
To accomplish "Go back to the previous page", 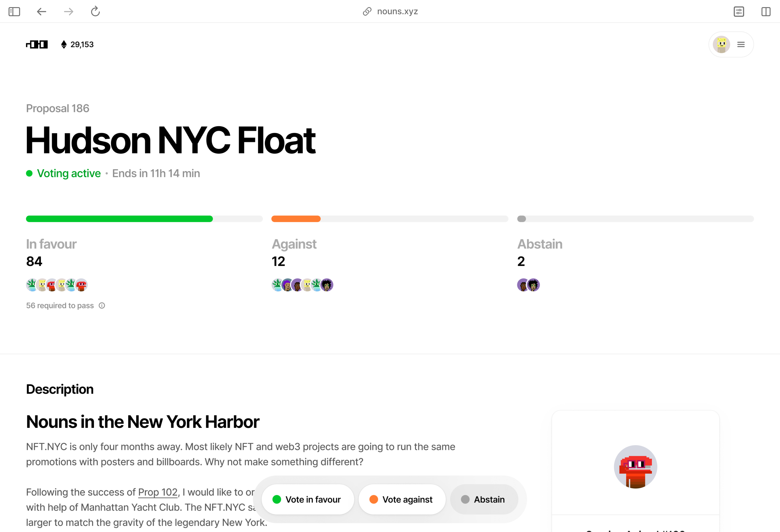I will tap(41, 12).
